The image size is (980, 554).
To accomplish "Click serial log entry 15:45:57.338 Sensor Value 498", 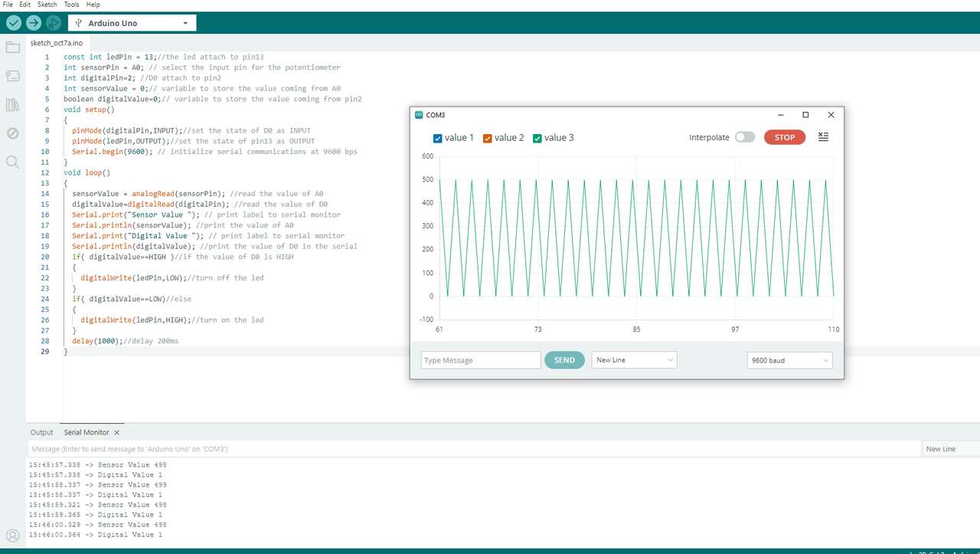I will point(97,465).
